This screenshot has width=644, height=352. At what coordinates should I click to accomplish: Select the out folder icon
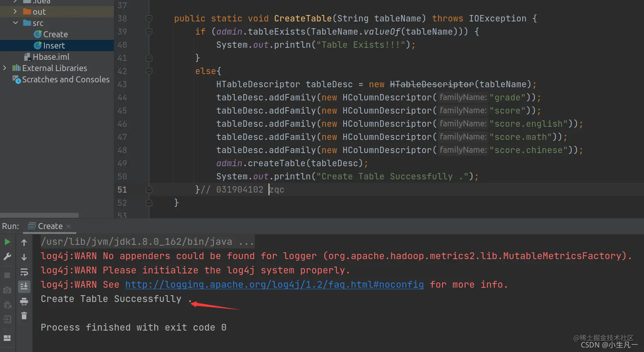pyautogui.click(x=27, y=12)
